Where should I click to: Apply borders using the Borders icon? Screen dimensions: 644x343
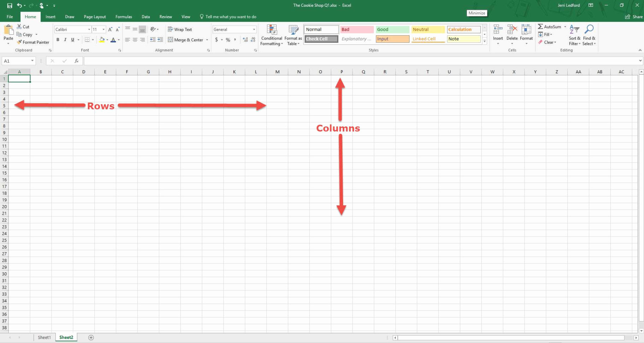click(87, 40)
